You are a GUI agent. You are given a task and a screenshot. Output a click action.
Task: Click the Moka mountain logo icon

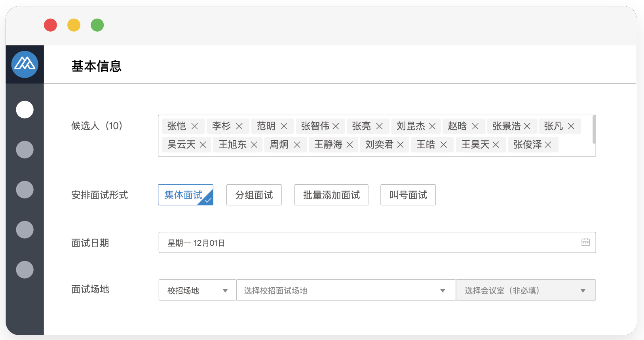pos(25,64)
